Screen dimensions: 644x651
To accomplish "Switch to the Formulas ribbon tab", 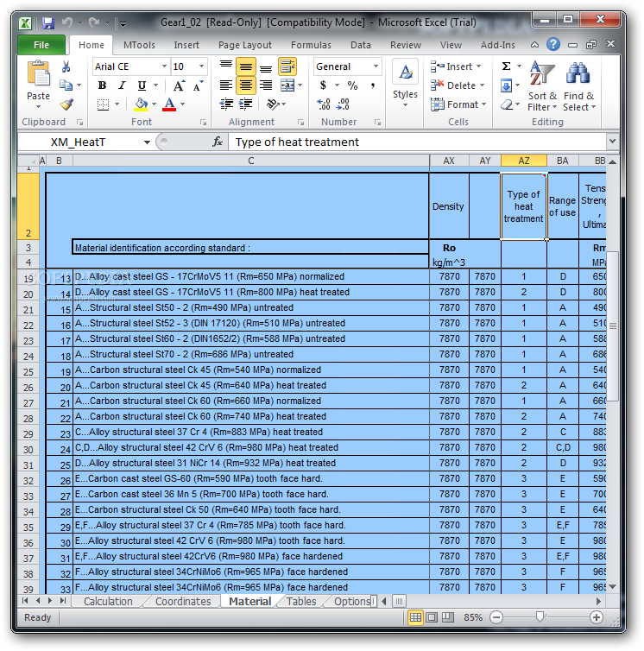I will (x=311, y=45).
